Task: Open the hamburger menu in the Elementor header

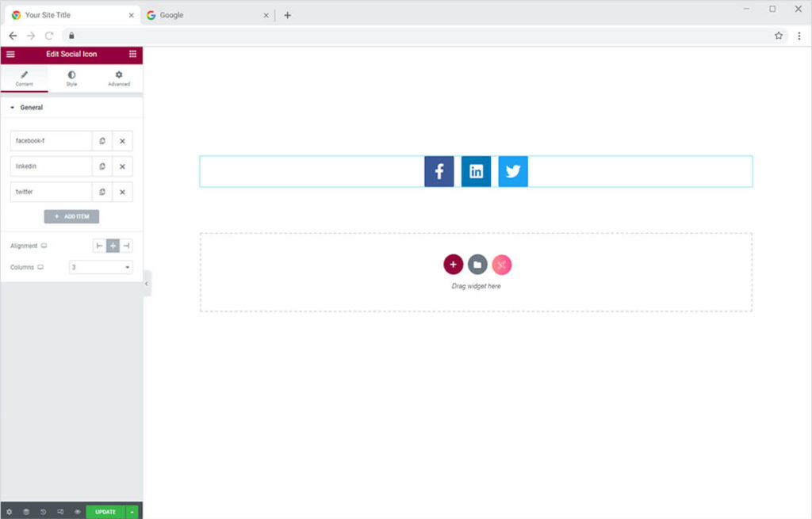Action: tap(10, 54)
